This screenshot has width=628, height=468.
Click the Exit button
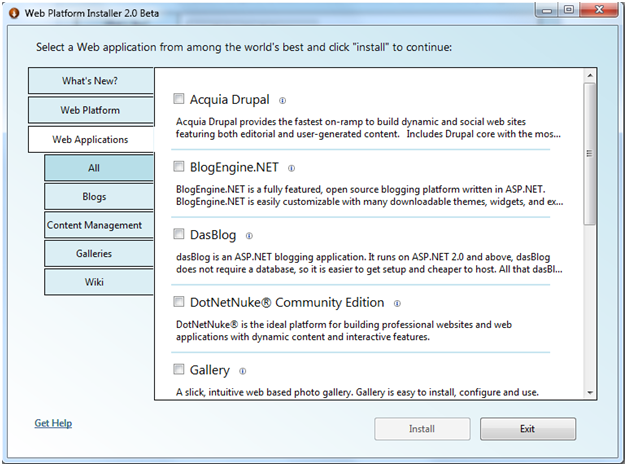click(528, 429)
